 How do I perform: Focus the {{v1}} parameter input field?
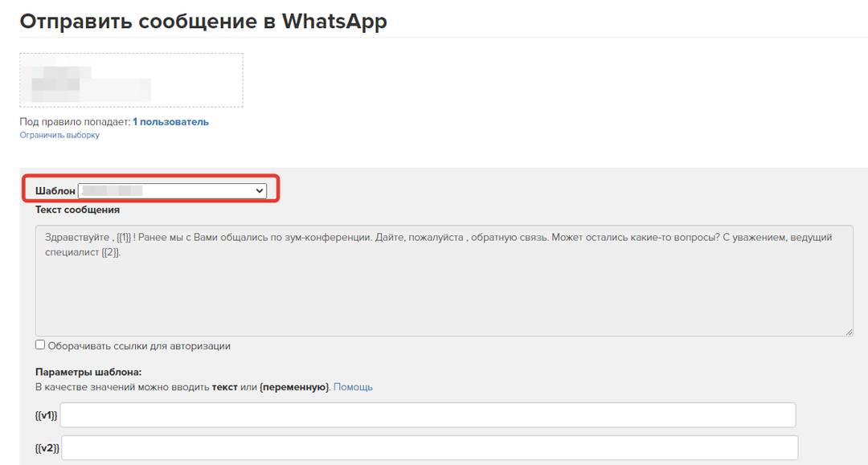coord(428,415)
